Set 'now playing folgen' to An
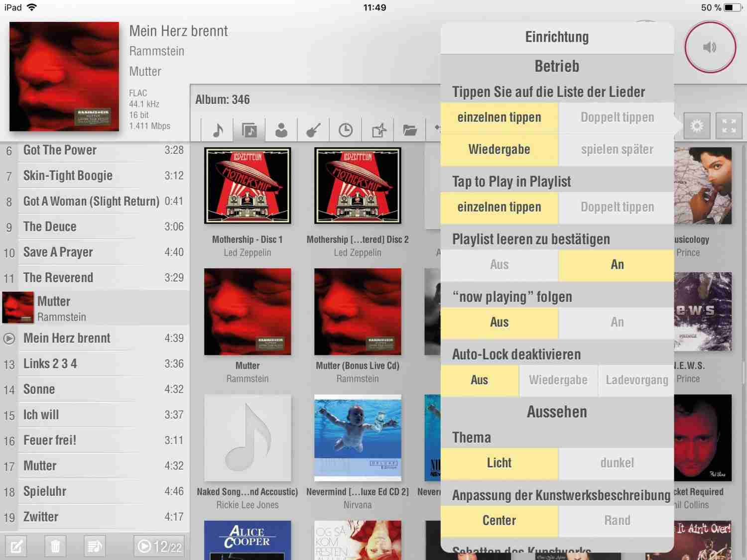This screenshot has height=560, width=747. [x=617, y=323]
